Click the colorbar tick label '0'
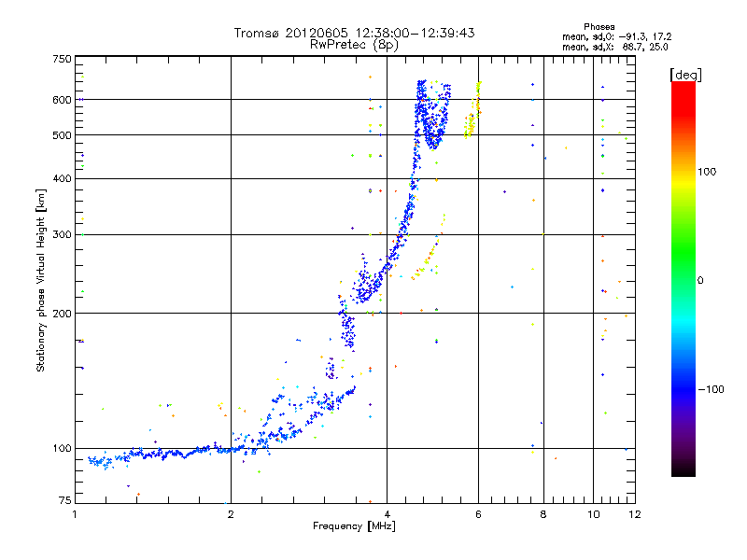 pos(699,280)
